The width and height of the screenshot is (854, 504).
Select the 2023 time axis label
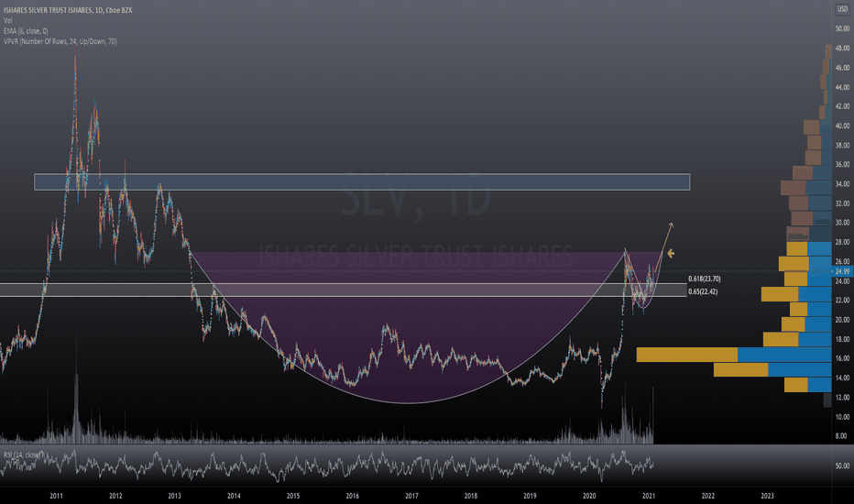(x=767, y=496)
